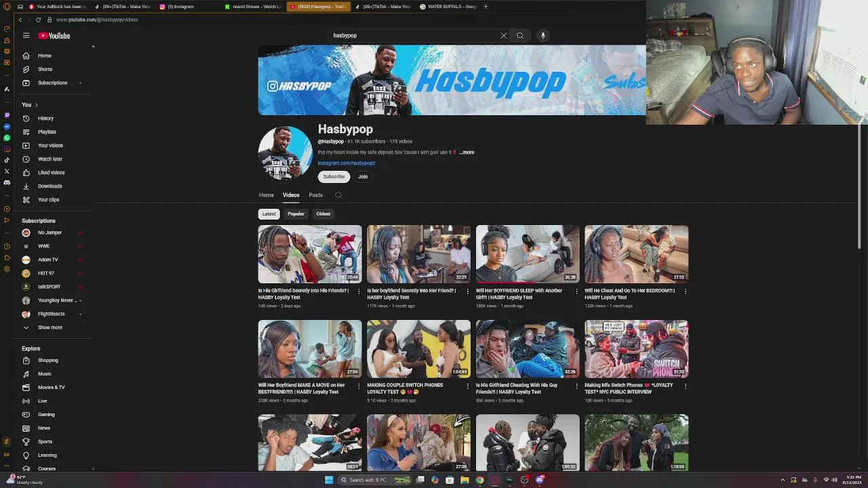Select Latest sort chip
This screenshot has width=868, height=488.
click(x=269, y=214)
